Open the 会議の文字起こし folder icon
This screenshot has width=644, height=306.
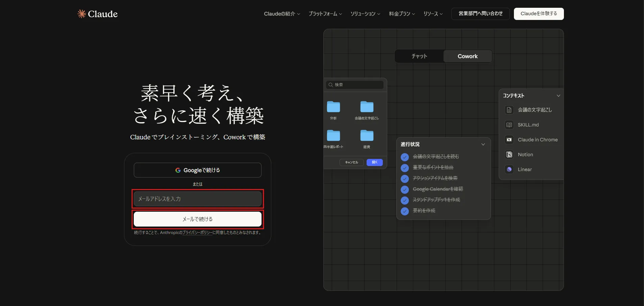(367, 107)
